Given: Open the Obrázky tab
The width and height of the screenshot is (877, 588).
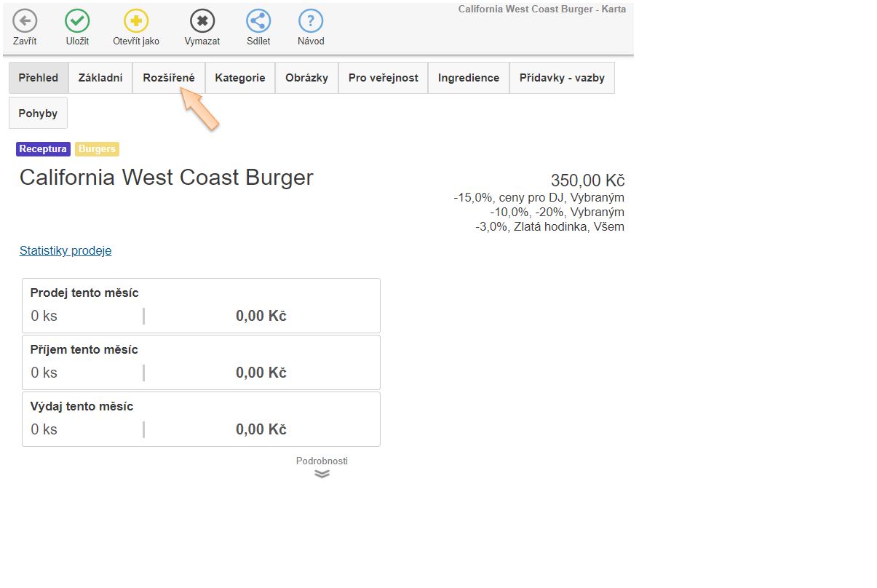Looking at the screenshot, I should pos(306,78).
